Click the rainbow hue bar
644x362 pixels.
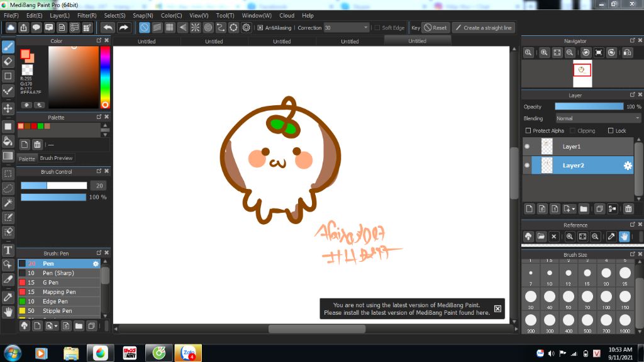click(x=105, y=77)
